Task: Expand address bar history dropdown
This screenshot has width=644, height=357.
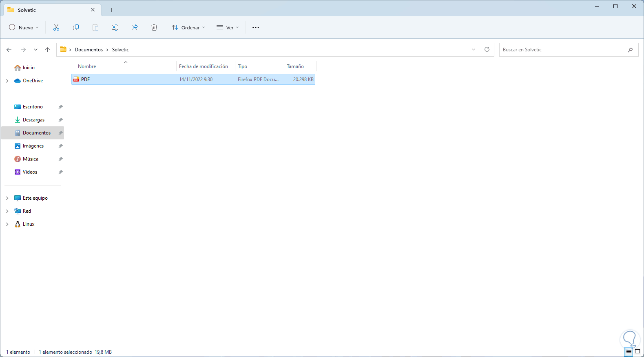Action: pyautogui.click(x=474, y=49)
